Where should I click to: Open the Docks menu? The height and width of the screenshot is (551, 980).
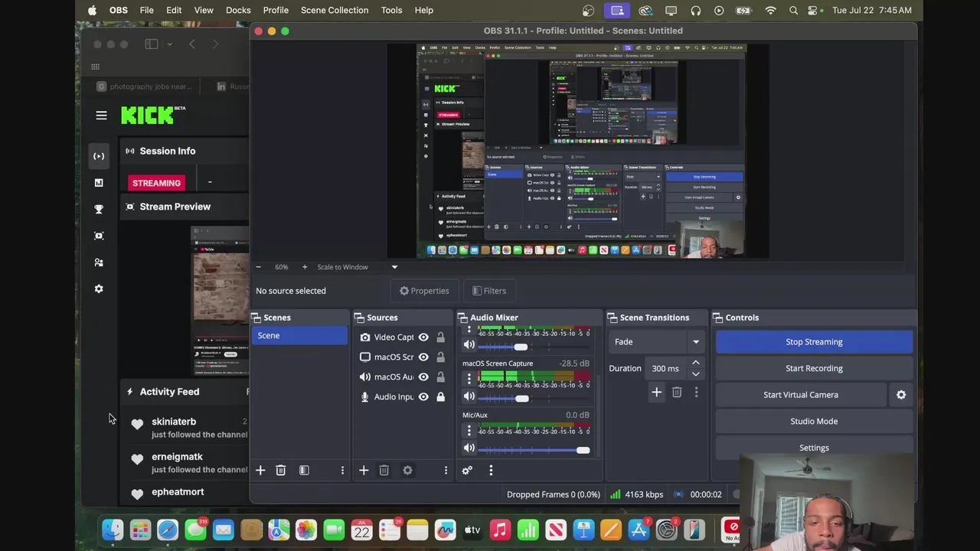coord(238,10)
